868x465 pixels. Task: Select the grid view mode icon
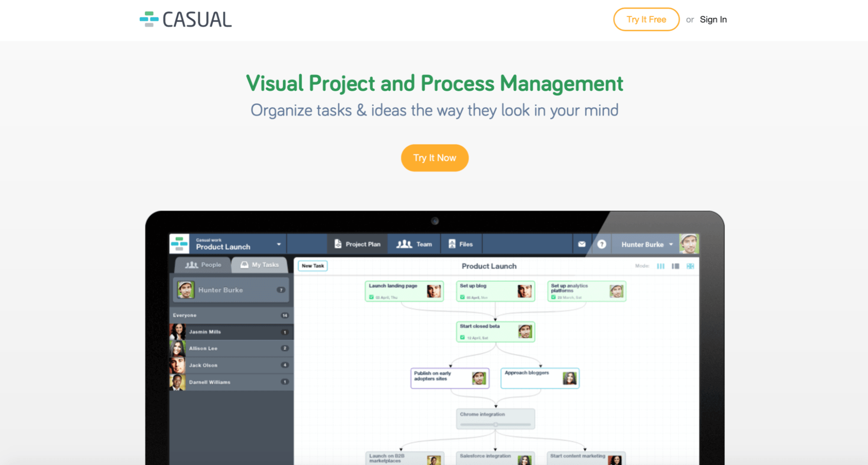click(x=690, y=266)
